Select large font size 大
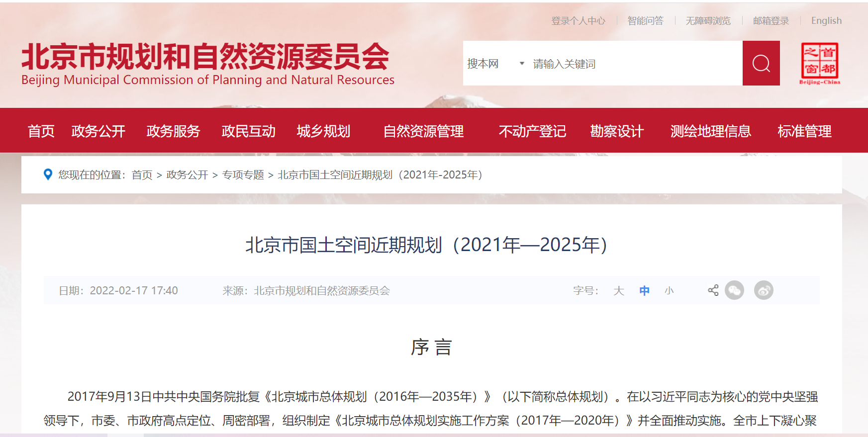The width and height of the screenshot is (868, 437). pyautogui.click(x=618, y=291)
